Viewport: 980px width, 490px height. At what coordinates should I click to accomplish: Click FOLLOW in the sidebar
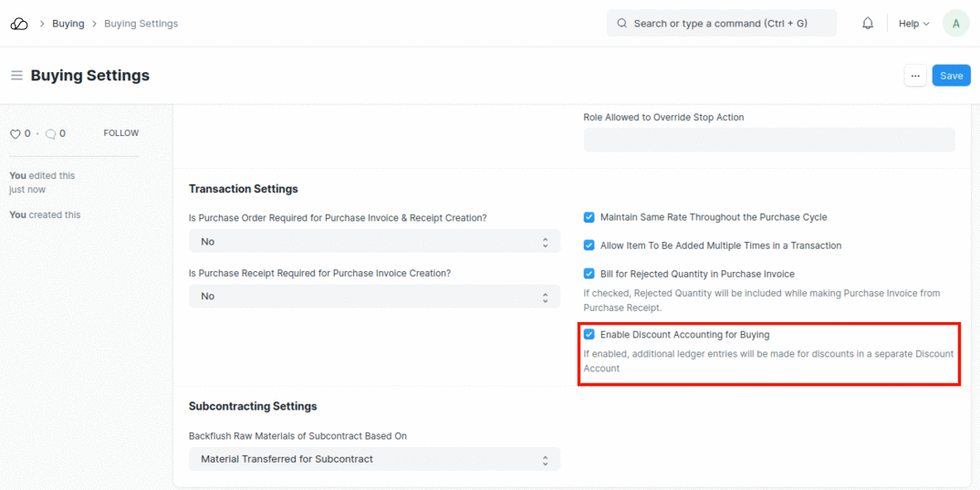pos(120,133)
